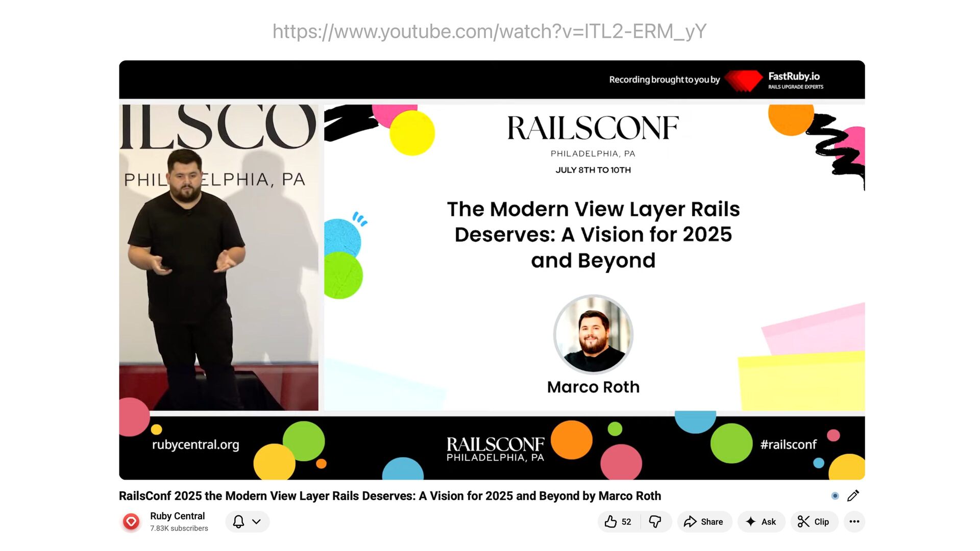Open the Ruby Central channel name link
The width and height of the screenshot is (980, 551).
point(177,516)
